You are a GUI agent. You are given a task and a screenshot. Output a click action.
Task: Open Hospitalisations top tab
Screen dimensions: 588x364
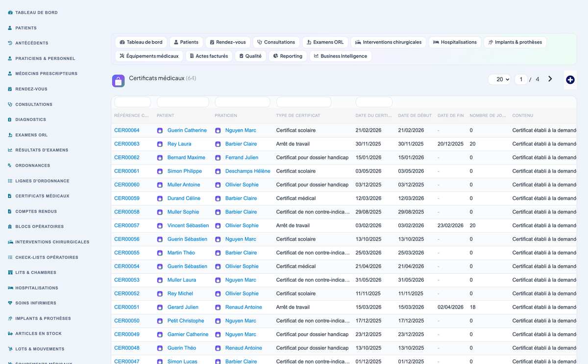click(x=455, y=42)
